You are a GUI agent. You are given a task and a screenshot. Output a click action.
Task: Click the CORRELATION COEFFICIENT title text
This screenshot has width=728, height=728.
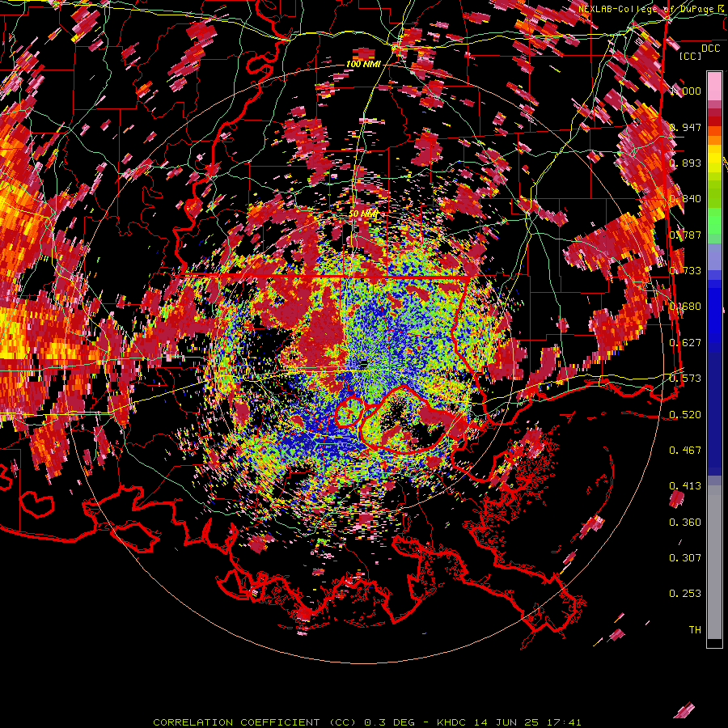coord(236,722)
